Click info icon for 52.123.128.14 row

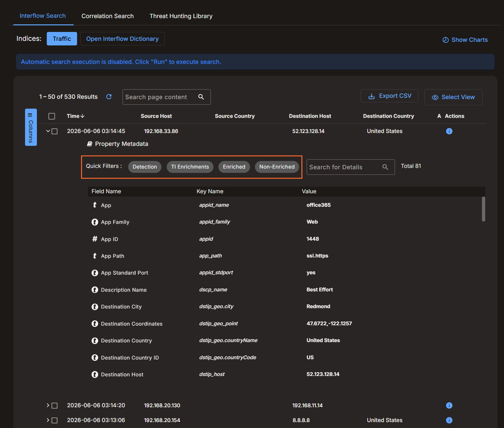point(449,131)
